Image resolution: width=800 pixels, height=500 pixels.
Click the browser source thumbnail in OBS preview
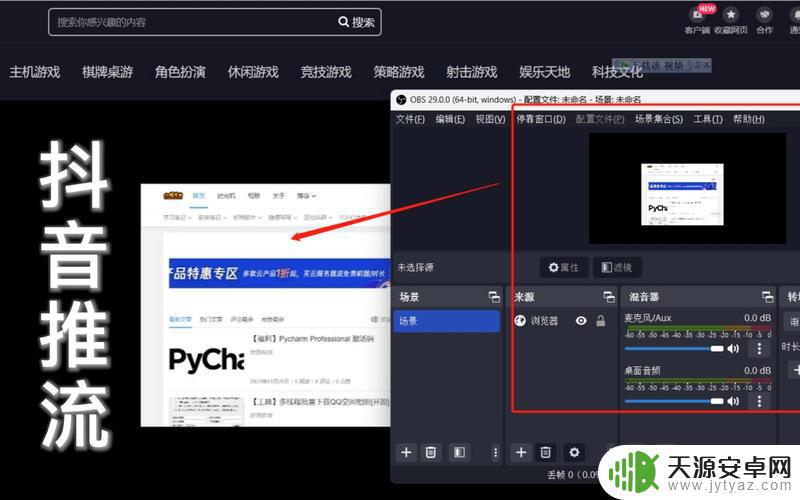tap(682, 194)
